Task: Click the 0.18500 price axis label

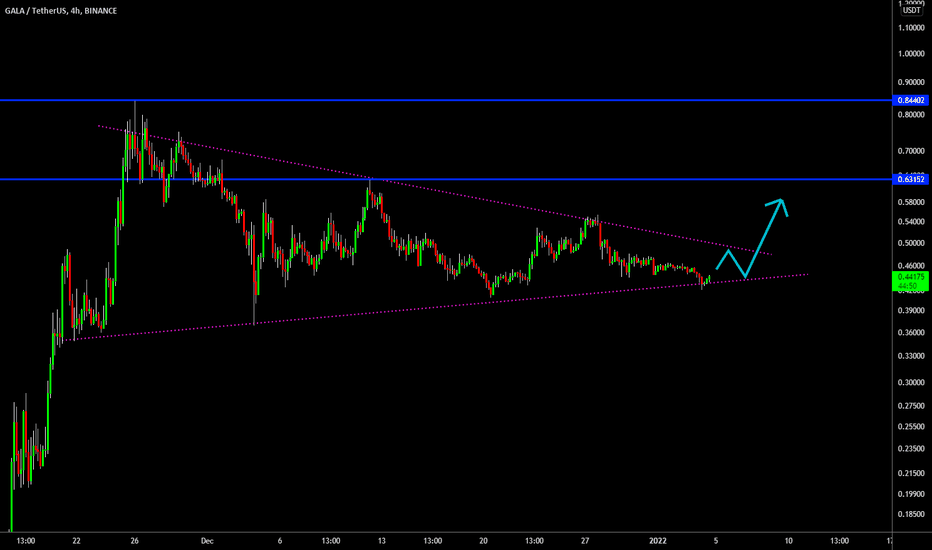Action: 911,515
